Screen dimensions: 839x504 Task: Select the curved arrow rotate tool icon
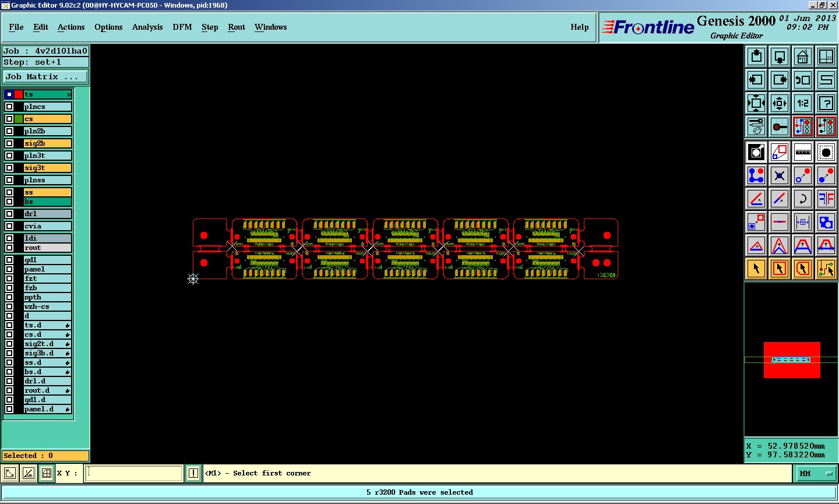803,199
